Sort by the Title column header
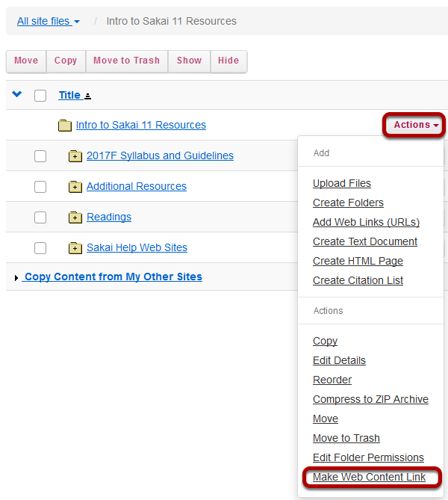The height and width of the screenshot is (500, 448). (x=69, y=95)
